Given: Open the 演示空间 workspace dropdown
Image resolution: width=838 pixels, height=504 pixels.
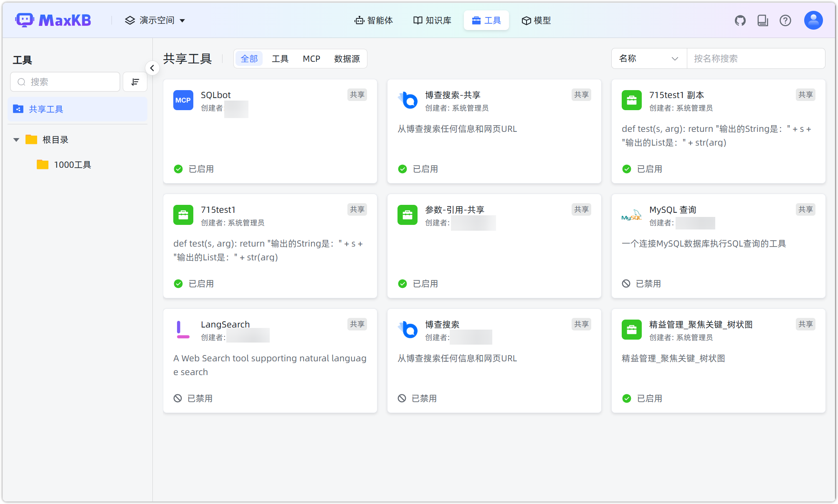Looking at the screenshot, I should point(155,20).
